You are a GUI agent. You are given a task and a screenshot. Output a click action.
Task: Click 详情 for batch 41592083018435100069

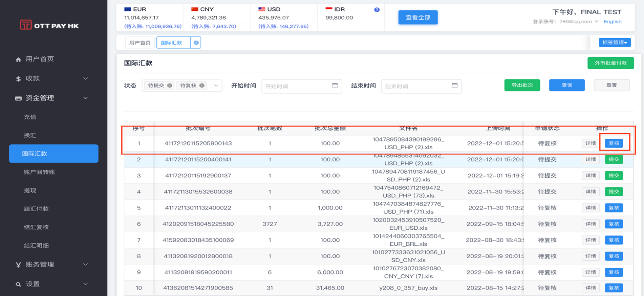pos(591,240)
